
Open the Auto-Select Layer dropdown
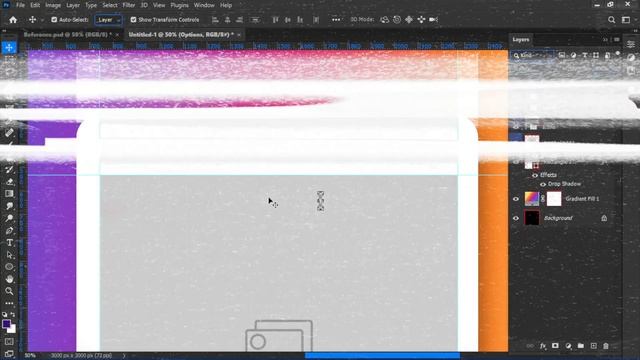[x=108, y=20]
